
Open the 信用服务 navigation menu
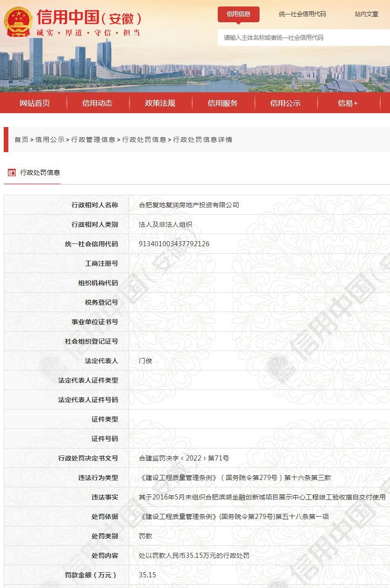tap(223, 103)
